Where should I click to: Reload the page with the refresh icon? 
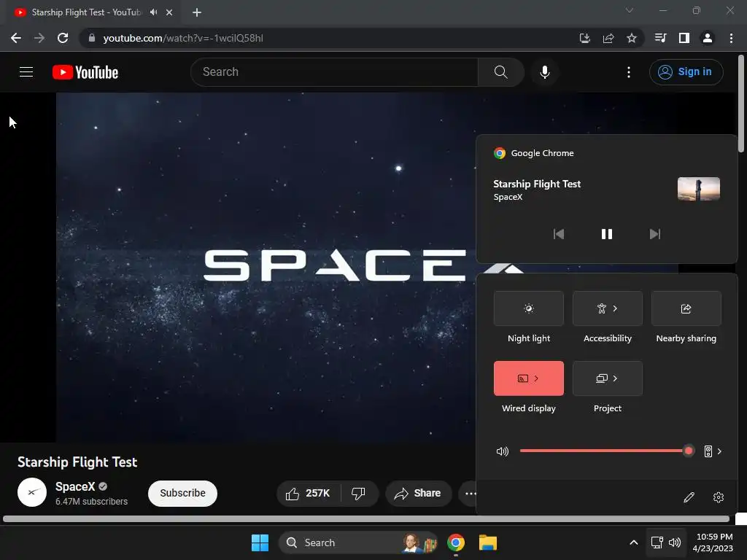pos(63,38)
